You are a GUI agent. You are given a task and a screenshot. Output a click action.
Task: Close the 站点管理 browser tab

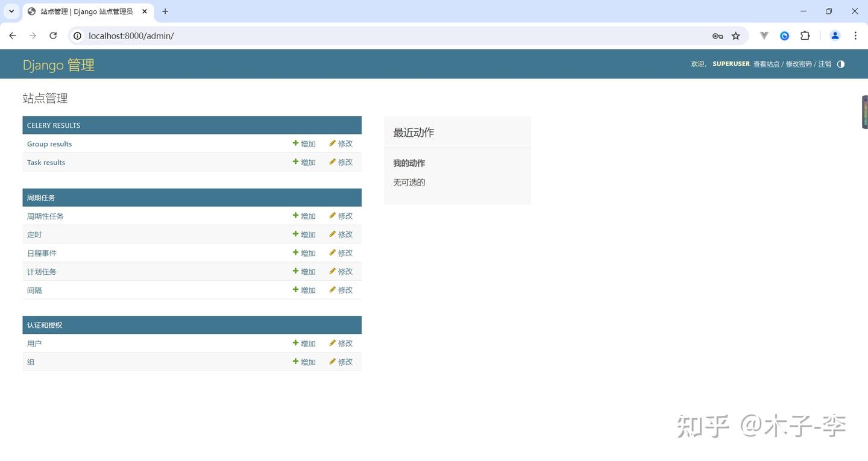tap(145, 11)
